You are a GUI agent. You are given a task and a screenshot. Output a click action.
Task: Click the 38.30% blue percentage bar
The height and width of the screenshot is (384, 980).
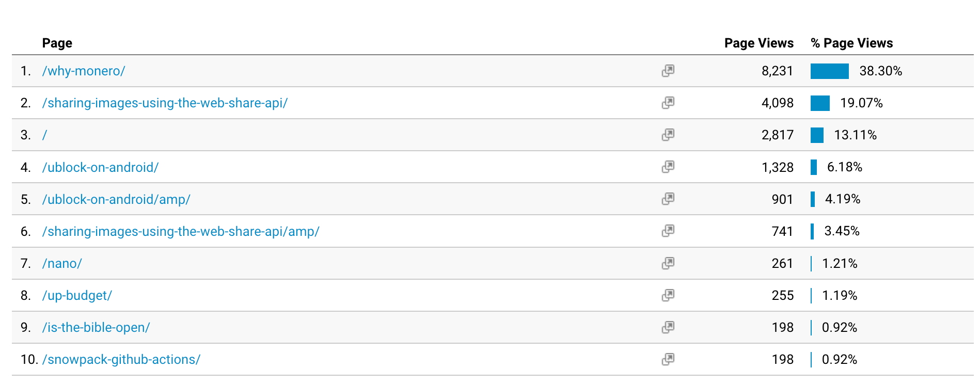click(829, 71)
